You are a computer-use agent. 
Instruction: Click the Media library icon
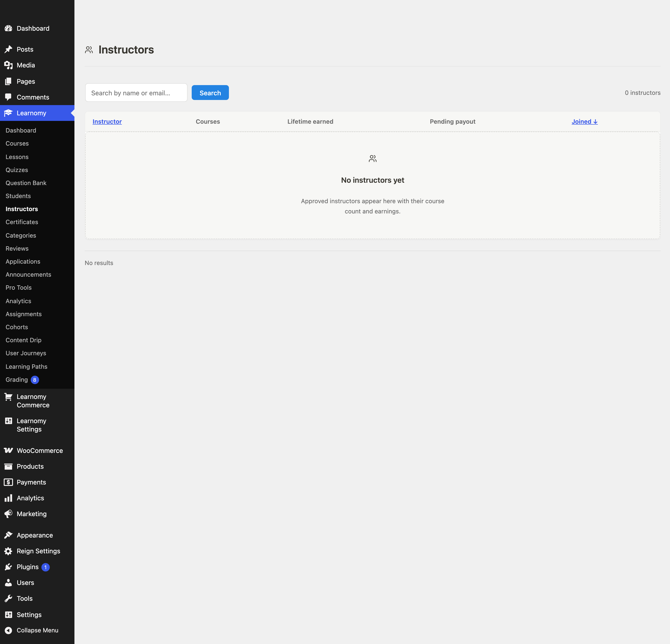pos(8,65)
